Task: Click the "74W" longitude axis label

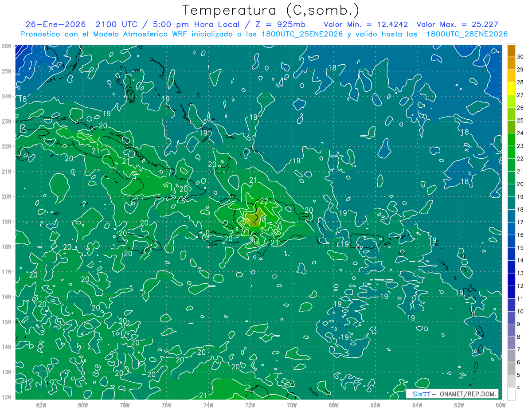Action: 208,404
